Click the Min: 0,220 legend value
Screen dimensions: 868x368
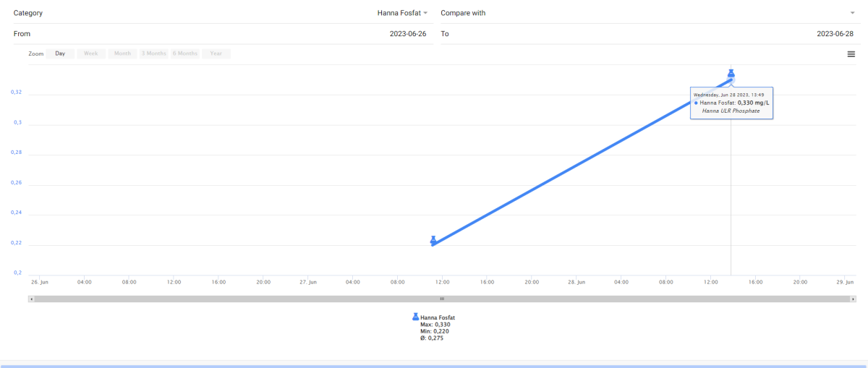click(x=435, y=331)
